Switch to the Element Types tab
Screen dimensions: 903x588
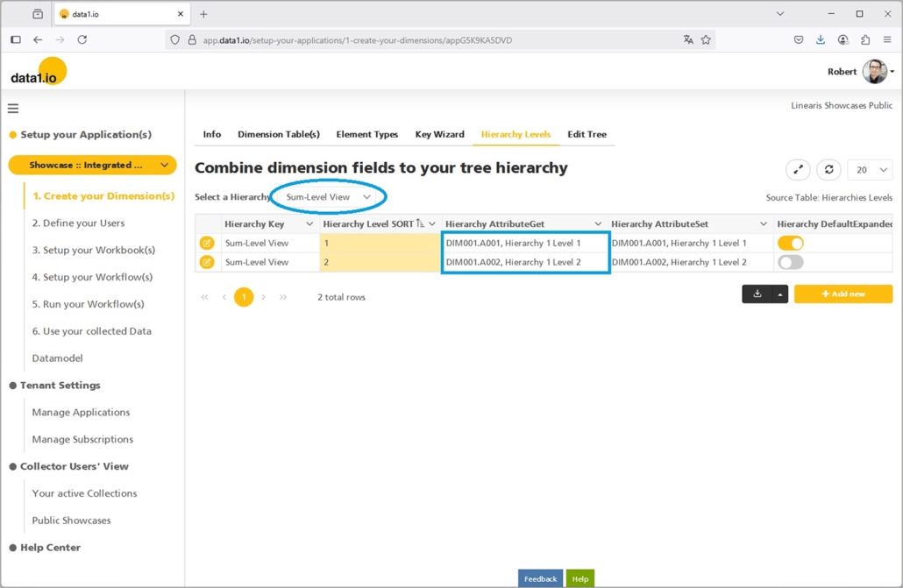(367, 134)
